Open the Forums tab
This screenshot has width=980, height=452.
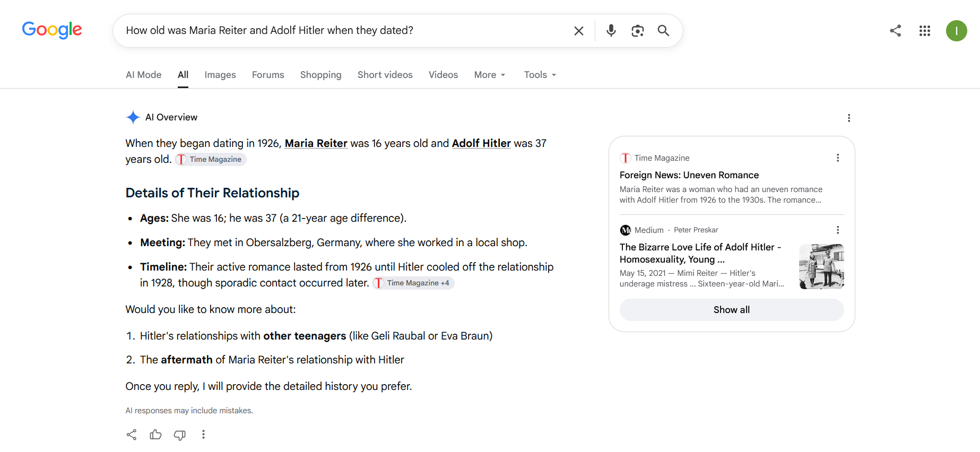268,75
